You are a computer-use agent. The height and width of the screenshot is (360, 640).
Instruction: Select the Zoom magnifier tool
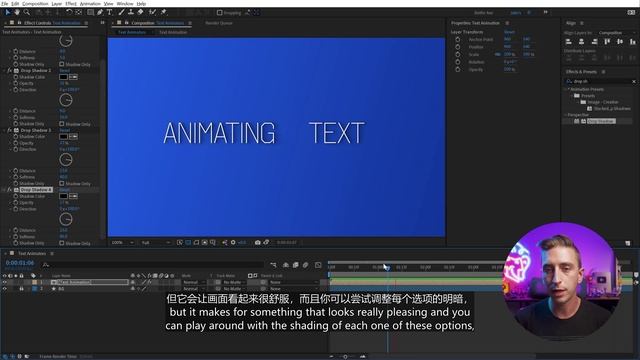[27, 12]
